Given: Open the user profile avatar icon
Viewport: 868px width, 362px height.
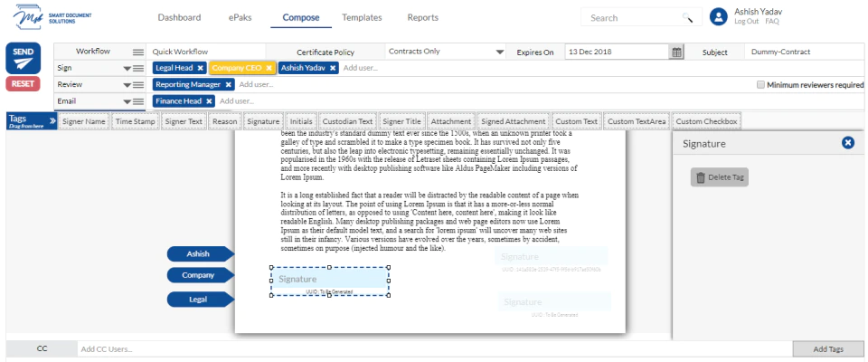Looking at the screenshot, I should [x=719, y=16].
